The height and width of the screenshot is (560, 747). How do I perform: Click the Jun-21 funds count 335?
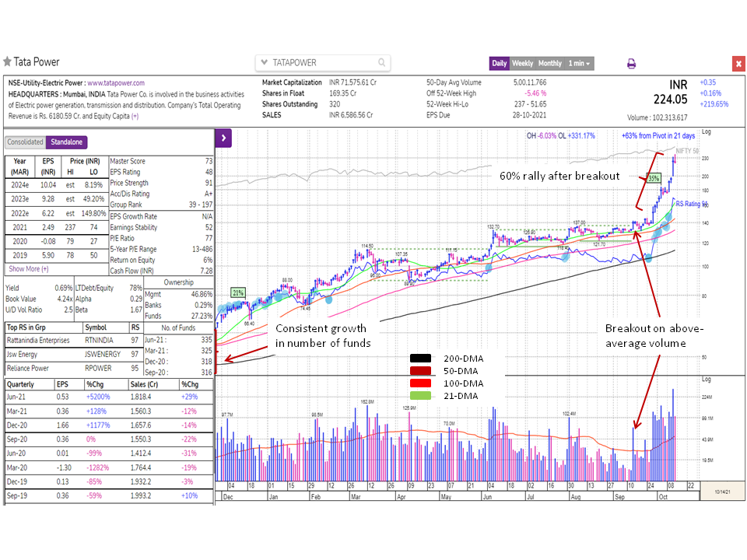pyautogui.click(x=207, y=340)
